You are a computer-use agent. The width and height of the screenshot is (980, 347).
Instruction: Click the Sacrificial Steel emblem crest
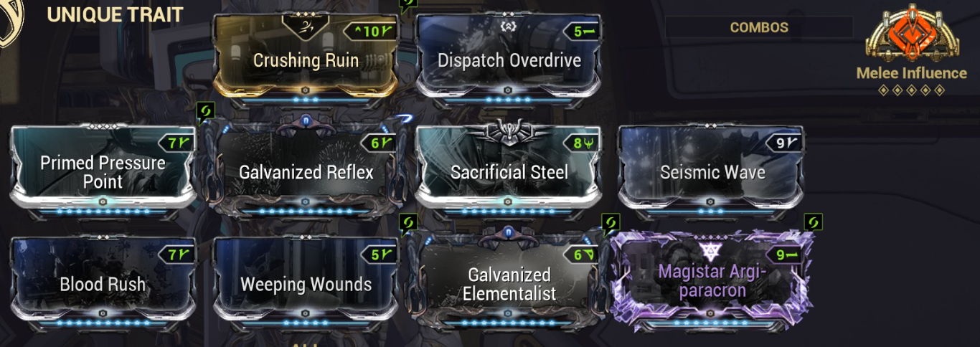click(x=509, y=132)
